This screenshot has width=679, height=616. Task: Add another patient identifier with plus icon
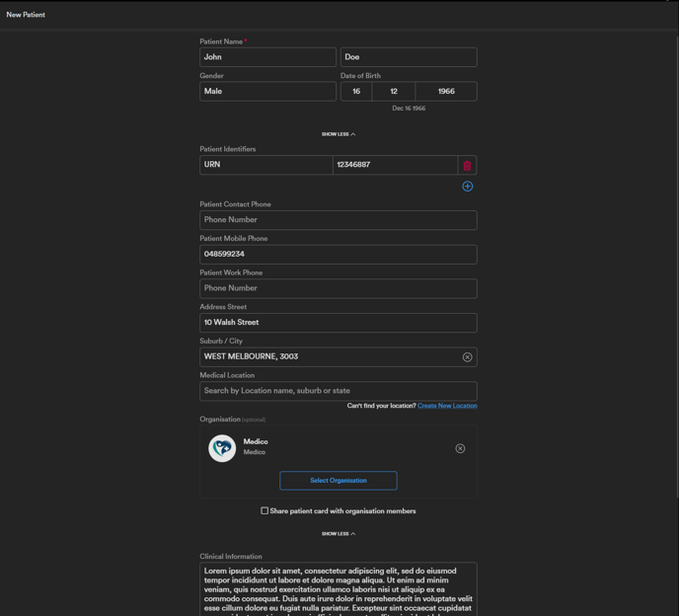click(467, 187)
